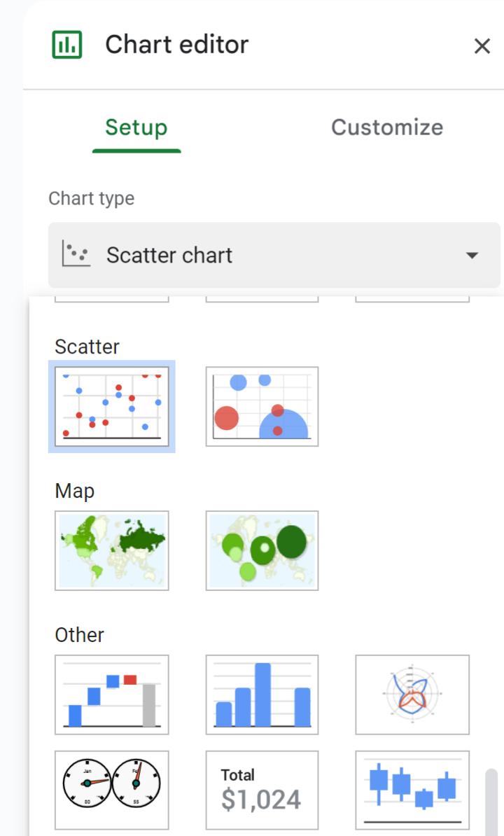Switch to the Customize tab

click(386, 127)
